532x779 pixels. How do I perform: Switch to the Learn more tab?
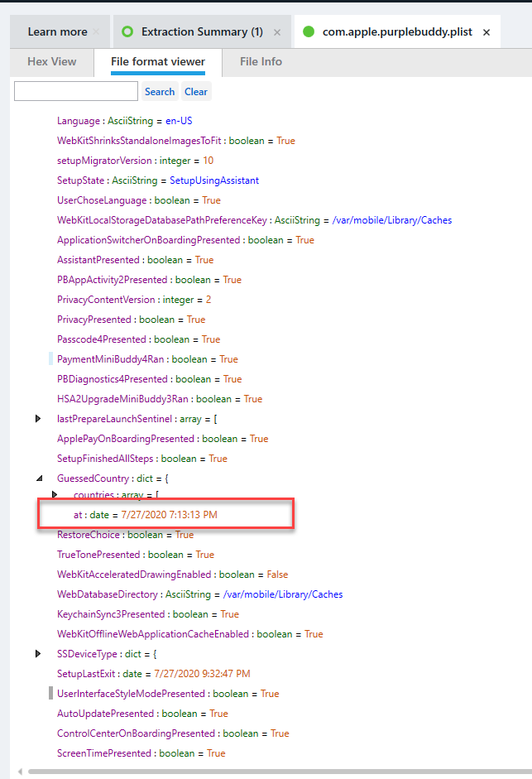[57, 32]
